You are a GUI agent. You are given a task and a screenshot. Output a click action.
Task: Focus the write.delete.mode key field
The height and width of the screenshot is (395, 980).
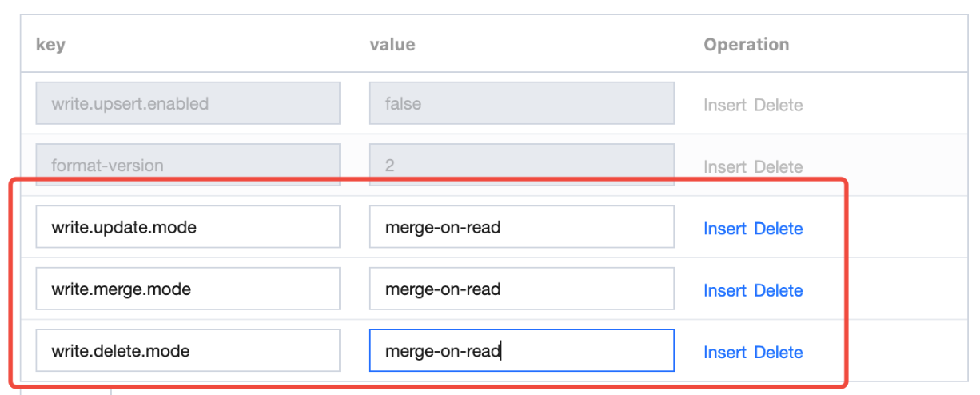point(188,350)
